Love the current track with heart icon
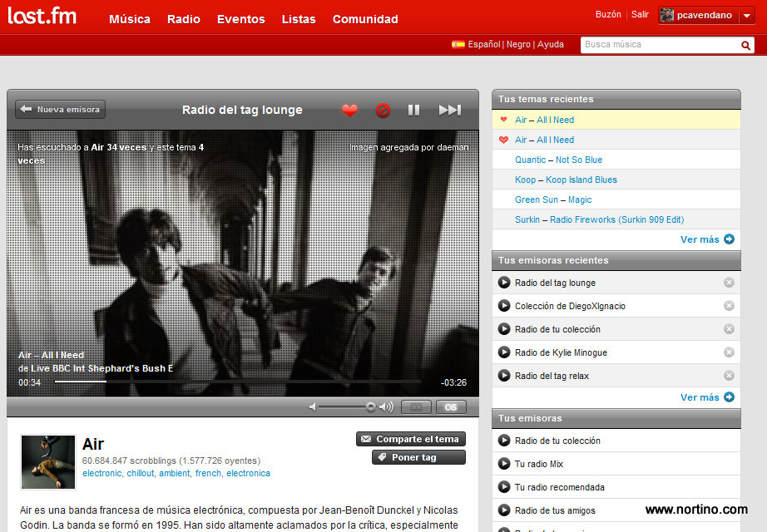Screen dimensions: 767x532 pos(349,110)
